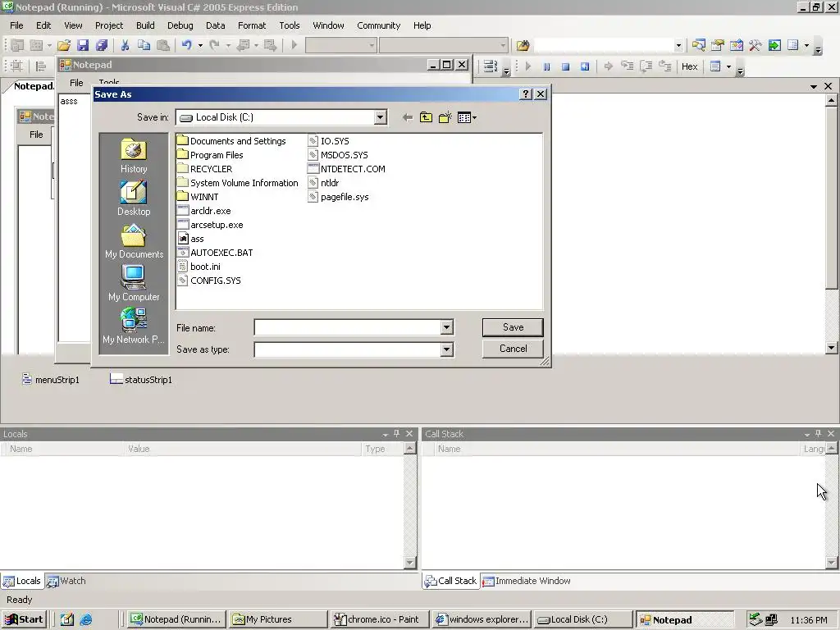
Task: Click the Save All toolbar icon
Action: [x=101, y=46]
